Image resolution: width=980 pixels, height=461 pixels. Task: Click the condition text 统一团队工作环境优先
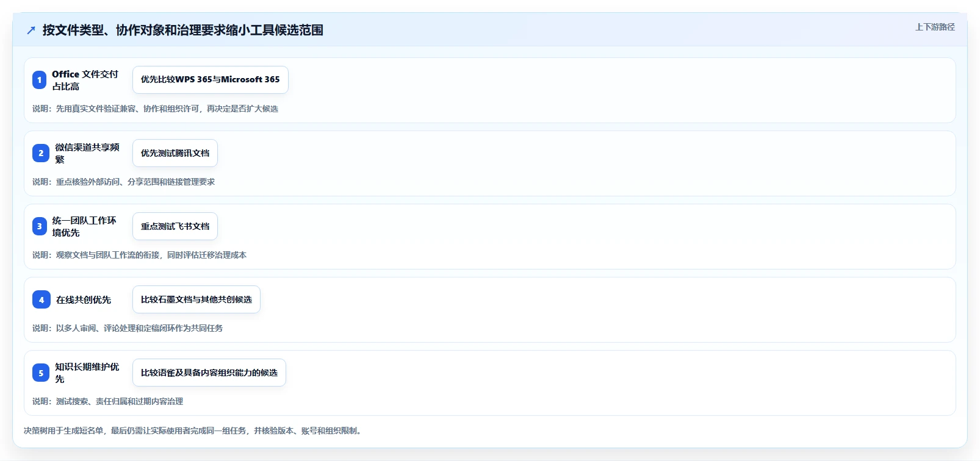84,226
